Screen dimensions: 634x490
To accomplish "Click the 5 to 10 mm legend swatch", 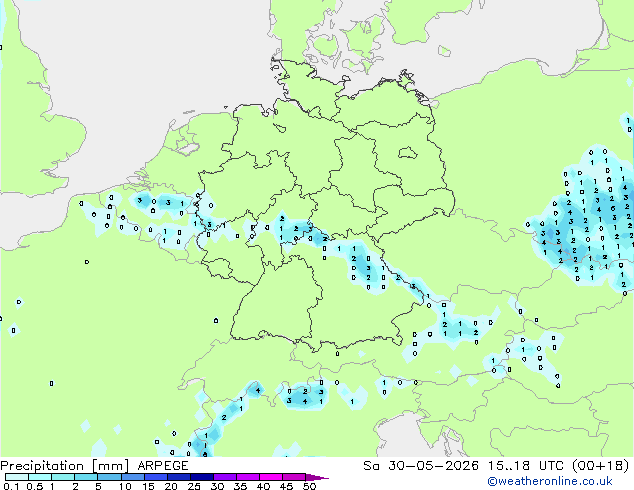I will [x=110, y=477].
